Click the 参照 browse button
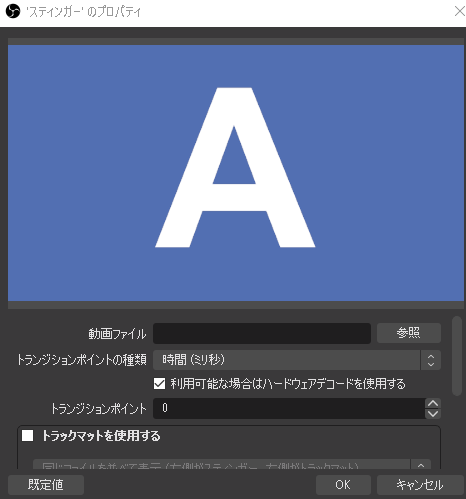466x499 pixels. tap(409, 333)
